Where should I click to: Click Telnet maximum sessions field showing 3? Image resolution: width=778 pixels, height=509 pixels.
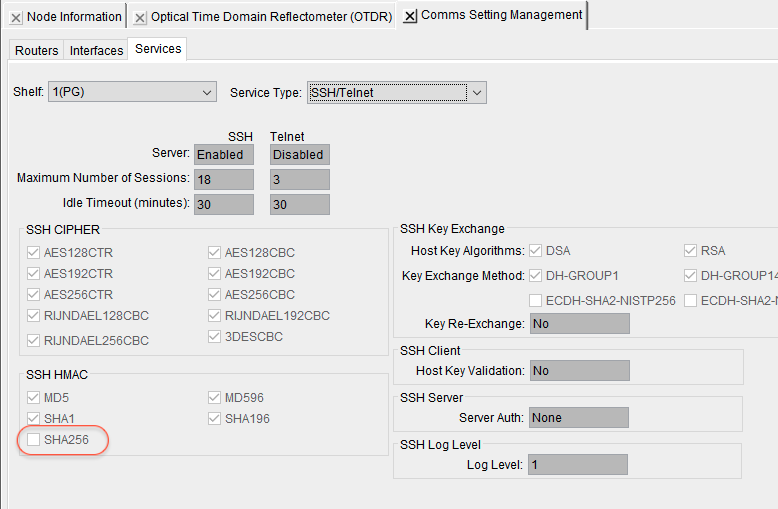[300, 180]
